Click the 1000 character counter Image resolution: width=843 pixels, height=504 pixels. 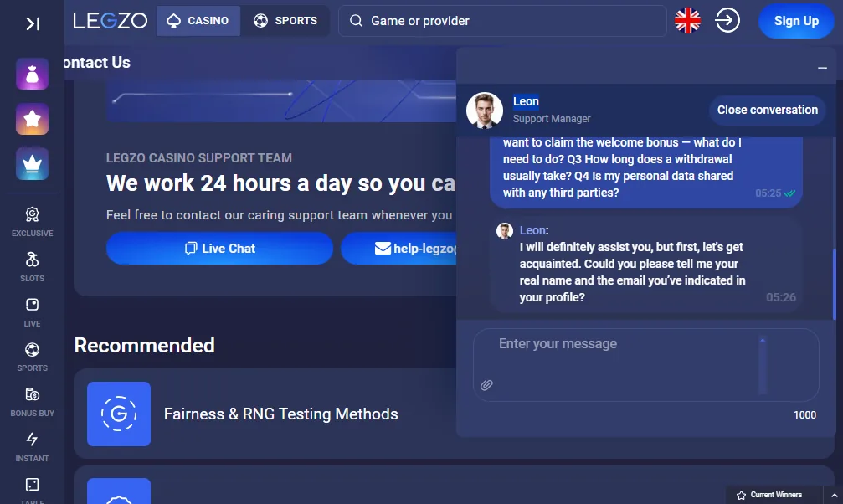coord(804,414)
